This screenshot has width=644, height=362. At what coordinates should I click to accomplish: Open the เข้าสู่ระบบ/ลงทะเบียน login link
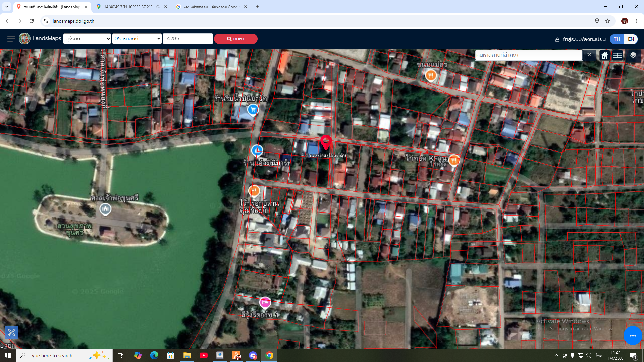581,39
